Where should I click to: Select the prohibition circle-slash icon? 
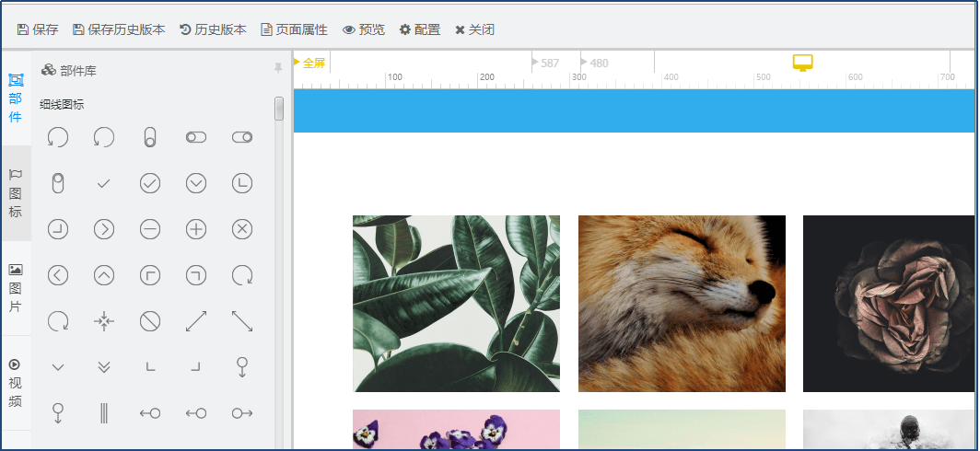coord(150,322)
